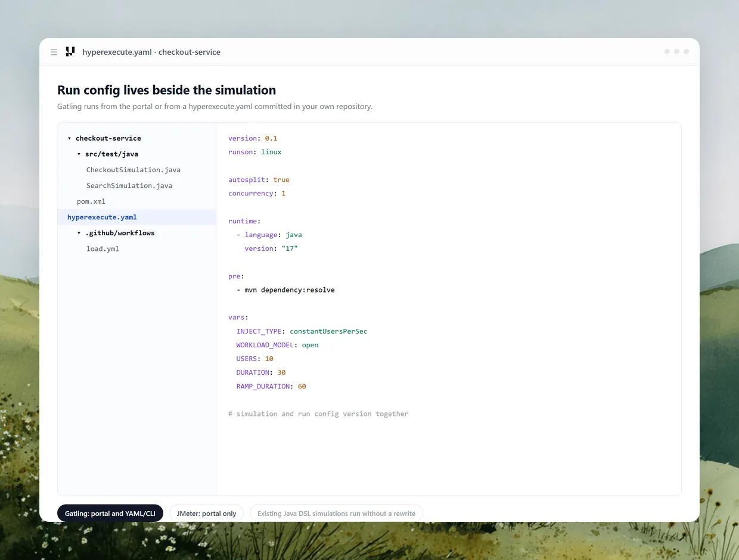Click the RAMP_DURATION: 60 line

[x=271, y=387]
